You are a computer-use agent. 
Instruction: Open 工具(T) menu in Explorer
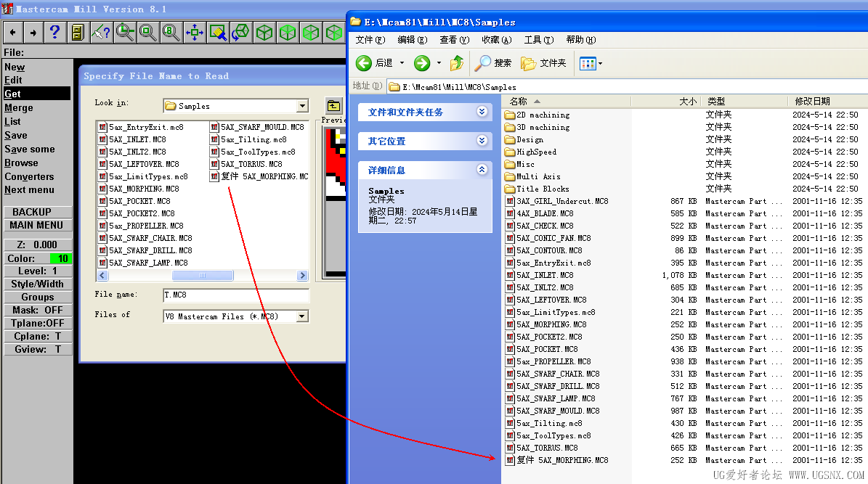coord(539,40)
